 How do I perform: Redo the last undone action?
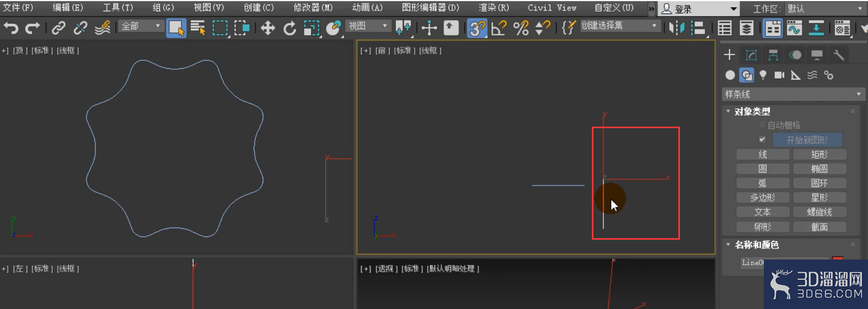[33, 28]
